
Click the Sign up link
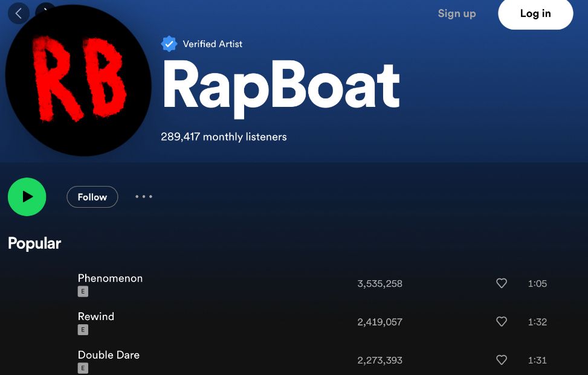point(457,13)
